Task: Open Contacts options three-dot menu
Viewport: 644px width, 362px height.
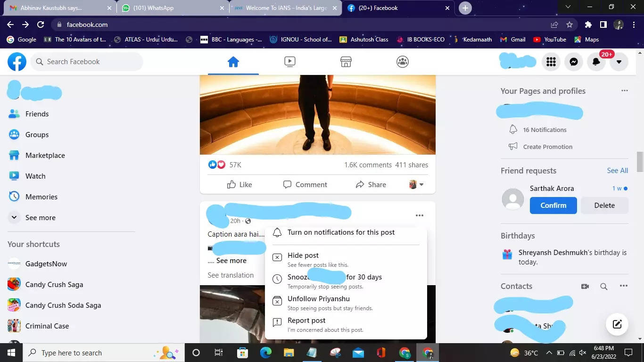Action: tap(624, 286)
